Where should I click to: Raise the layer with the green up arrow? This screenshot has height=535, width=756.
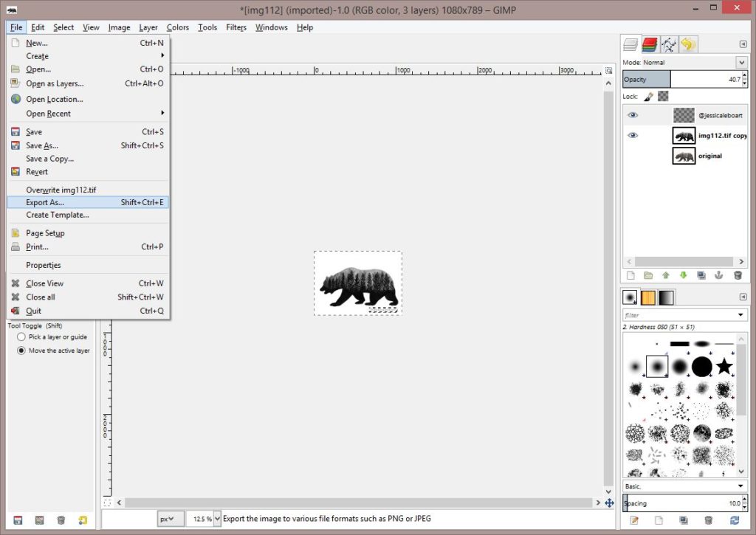666,275
